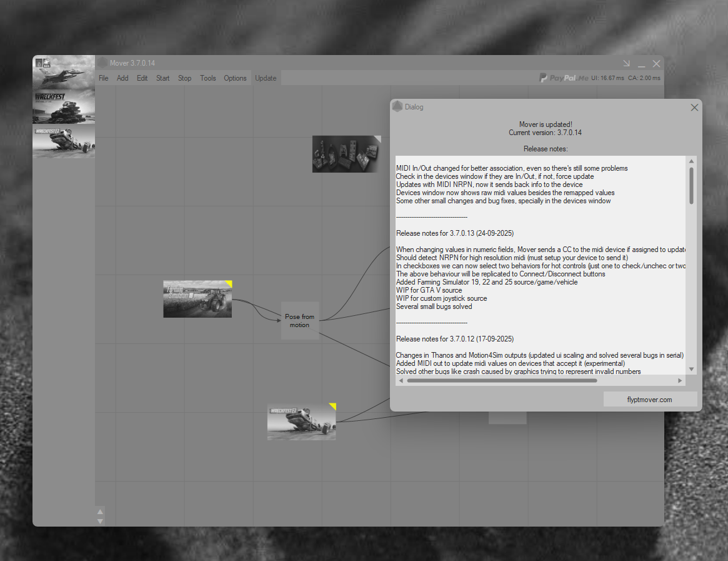Click yellow corner marker on Wreckfest 2 node
The height and width of the screenshot is (561, 728).
(333, 406)
